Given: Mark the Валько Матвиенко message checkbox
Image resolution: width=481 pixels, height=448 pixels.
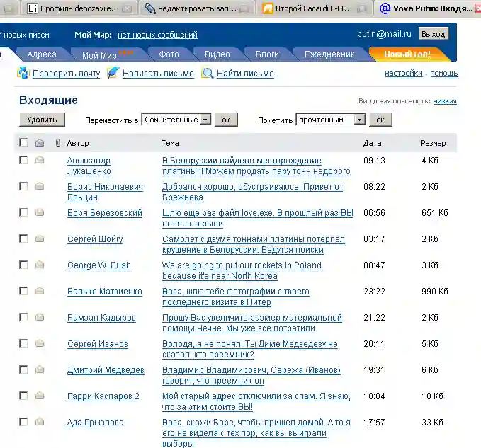Looking at the screenshot, I should point(23,291).
